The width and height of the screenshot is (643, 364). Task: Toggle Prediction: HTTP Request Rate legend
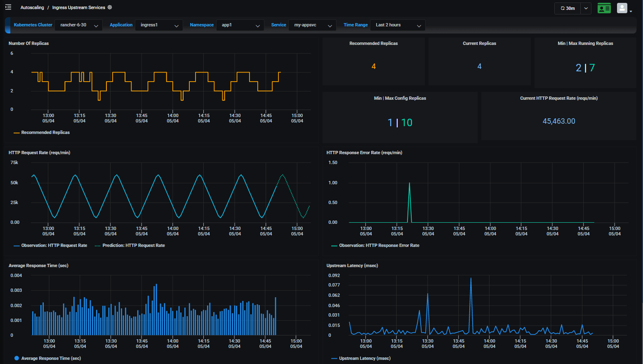tap(130, 245)
